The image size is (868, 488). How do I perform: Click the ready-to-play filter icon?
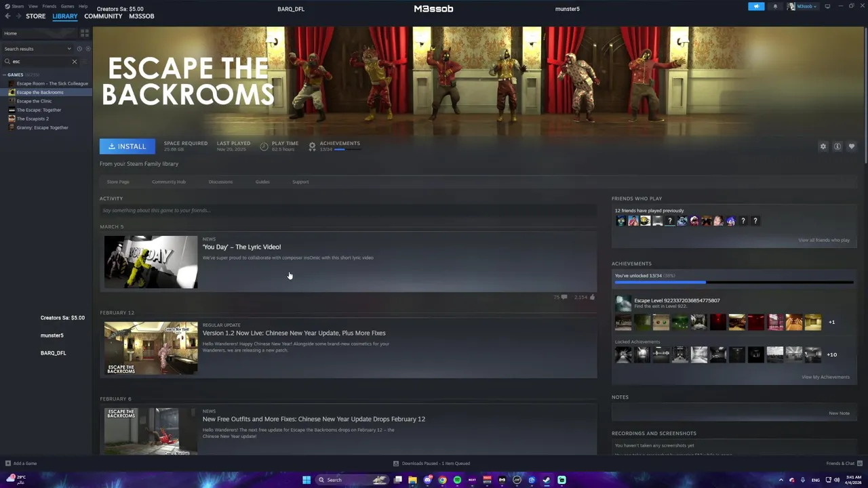coord(87,49)
